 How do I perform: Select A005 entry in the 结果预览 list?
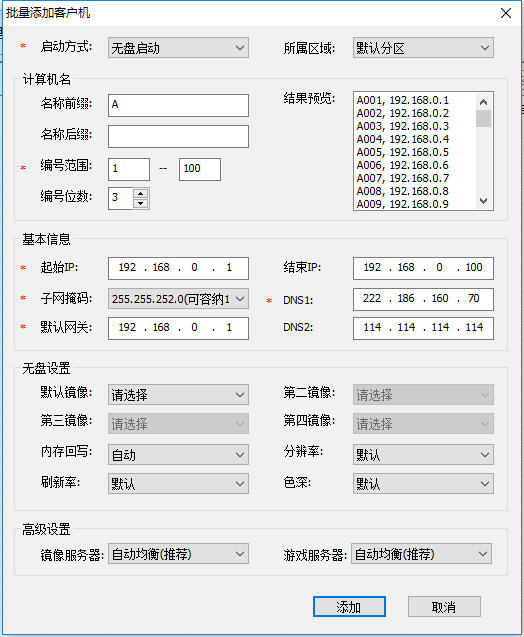403,152
